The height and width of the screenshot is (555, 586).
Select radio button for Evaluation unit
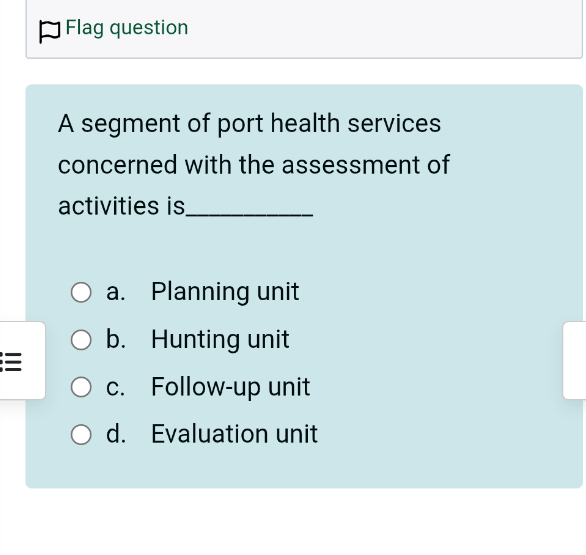tap(81, 434)
